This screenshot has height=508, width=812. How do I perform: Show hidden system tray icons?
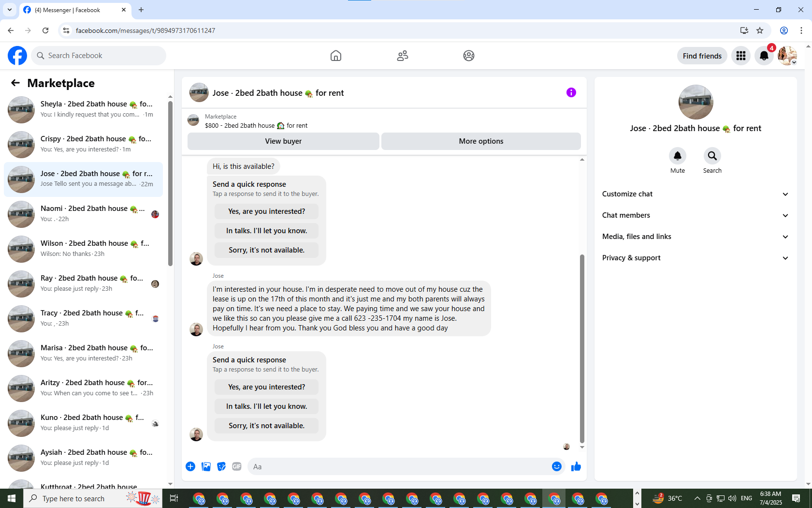coord(697,498)
